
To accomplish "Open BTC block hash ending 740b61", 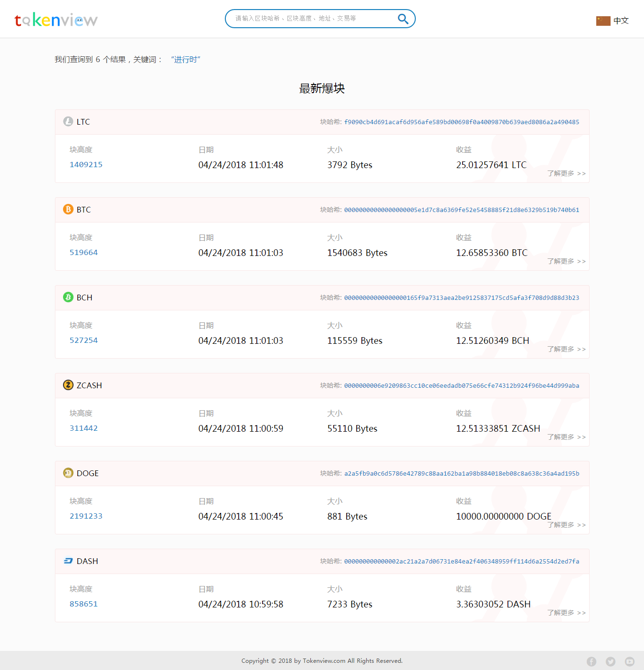I will pyautogui.click(x=462, y=210).
